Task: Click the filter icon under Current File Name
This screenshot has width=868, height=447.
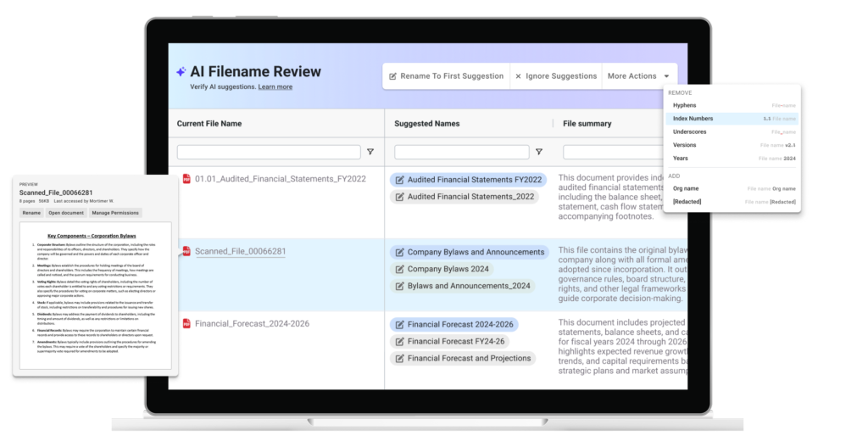Action: pos(370,153)
